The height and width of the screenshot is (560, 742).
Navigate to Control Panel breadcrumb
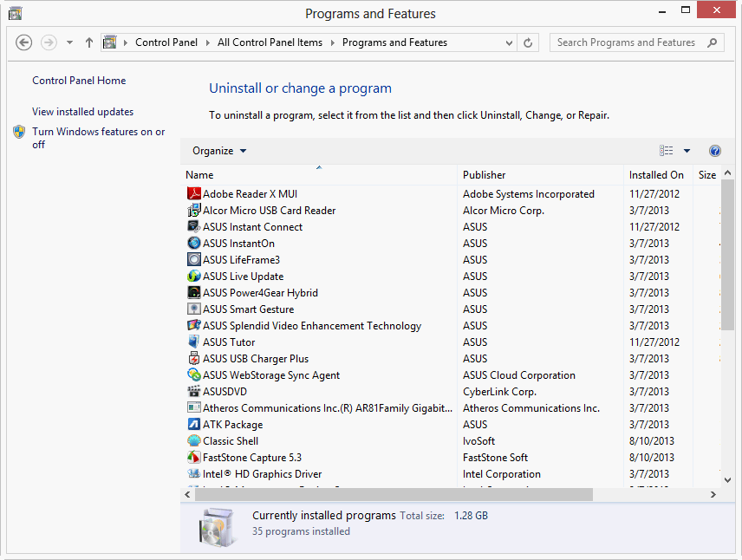coord(166,42)
